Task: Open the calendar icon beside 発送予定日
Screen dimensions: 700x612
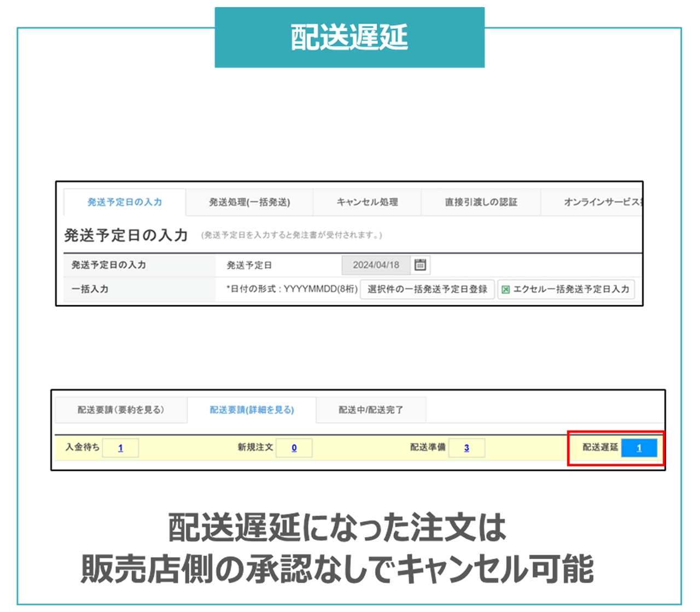Action: pyautogui.click(x=421, y=264)
